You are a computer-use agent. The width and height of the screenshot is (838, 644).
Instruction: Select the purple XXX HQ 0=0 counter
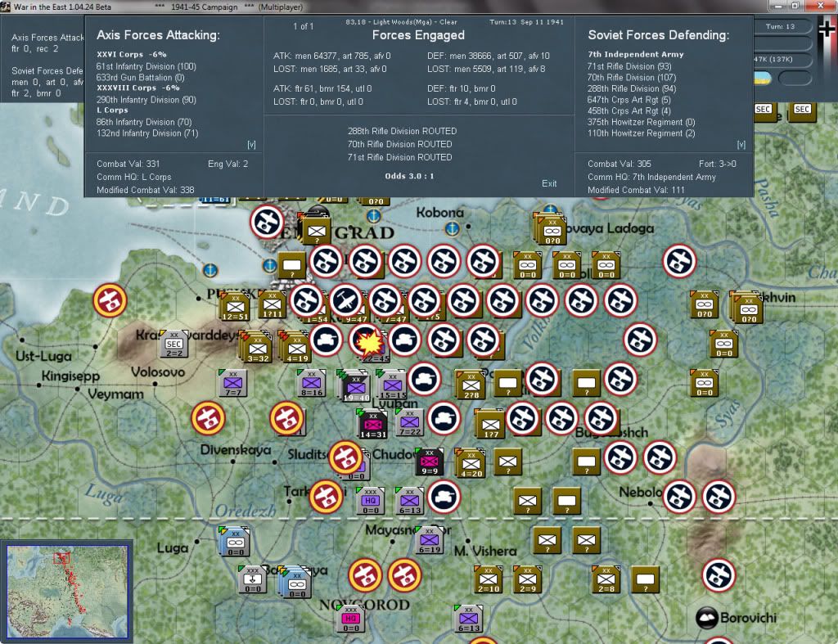(371, 502)
